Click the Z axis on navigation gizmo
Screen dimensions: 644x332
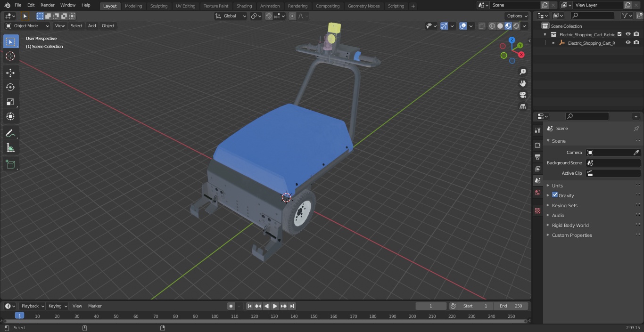click(x=512, y=40)
